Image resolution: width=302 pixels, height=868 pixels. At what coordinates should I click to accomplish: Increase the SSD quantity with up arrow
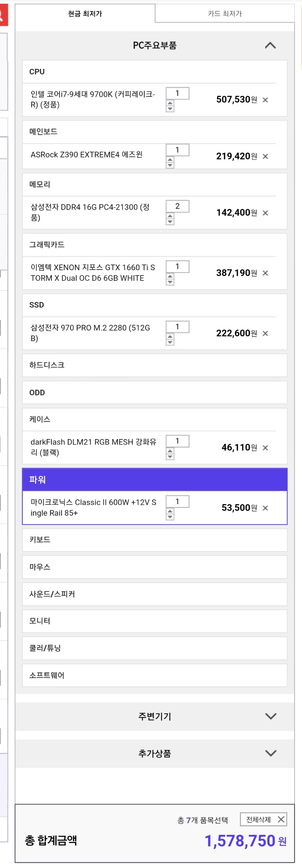click(x=170, y=337)
